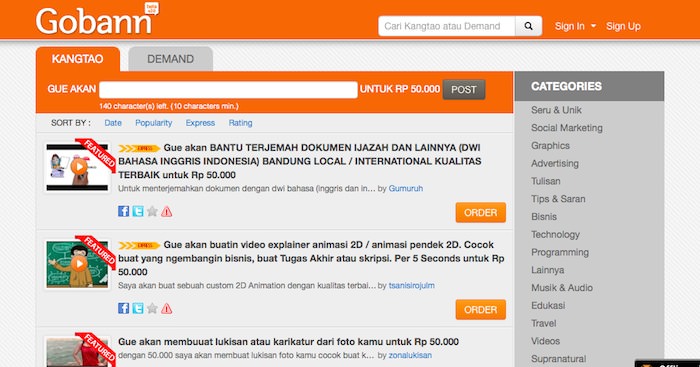This screenshot has width=700, height=367.
Task: Play the animasi 2D video thumbnail
Action: click(78, 264)
